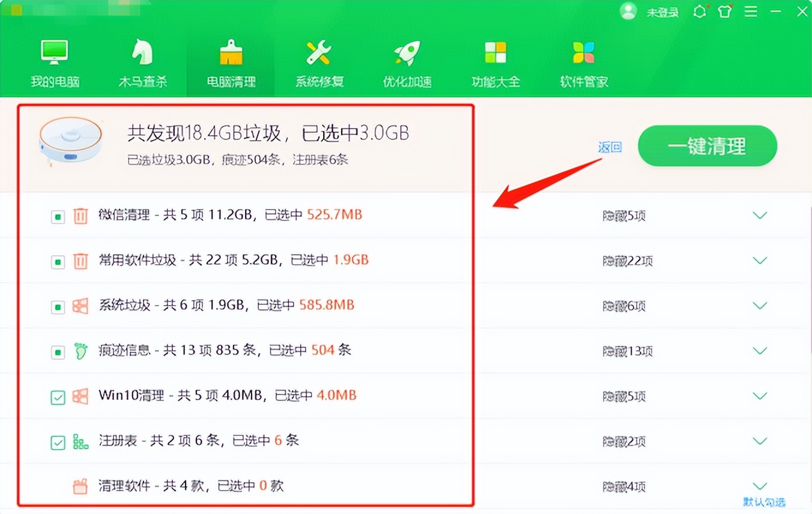
Task: Click the user avatar icon
Action: pos(629,11)
